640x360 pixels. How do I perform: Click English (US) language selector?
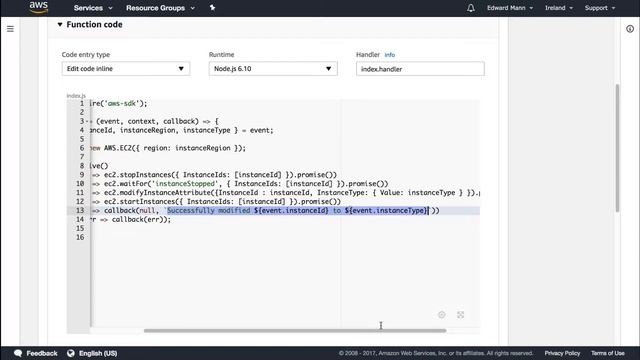[98, 353]
